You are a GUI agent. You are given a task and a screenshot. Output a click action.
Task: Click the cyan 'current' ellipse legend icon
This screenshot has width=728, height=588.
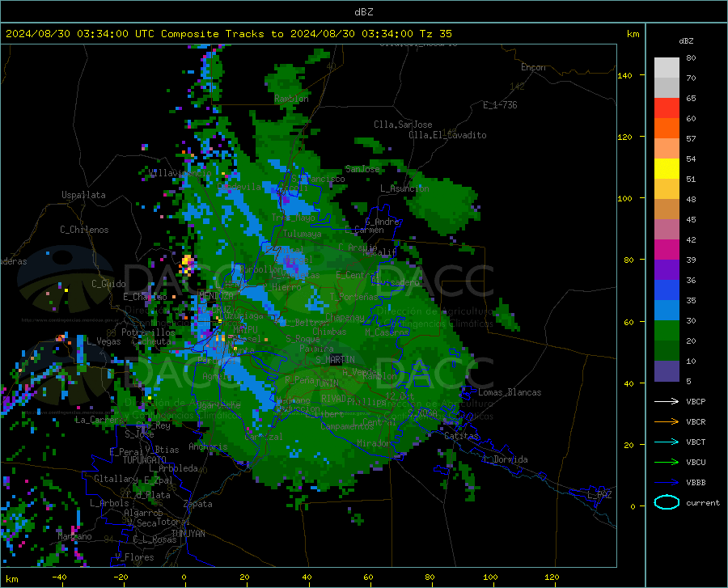pos(667,502)
